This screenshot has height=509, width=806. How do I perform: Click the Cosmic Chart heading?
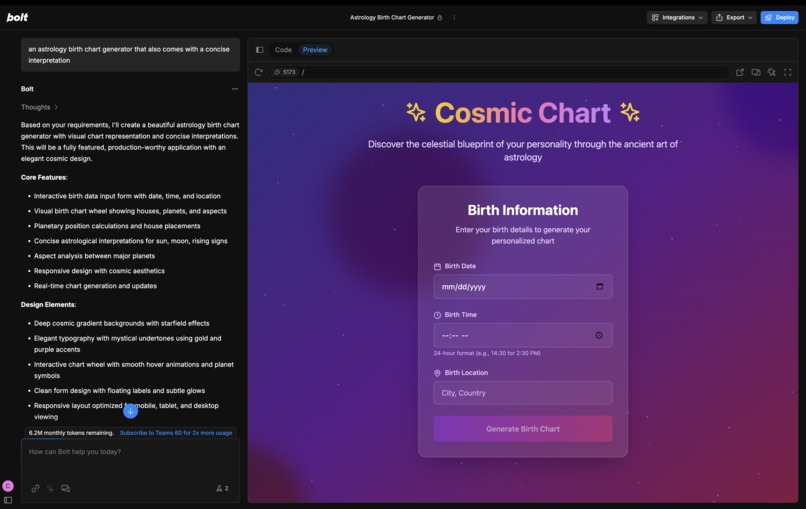click(523, 113)
